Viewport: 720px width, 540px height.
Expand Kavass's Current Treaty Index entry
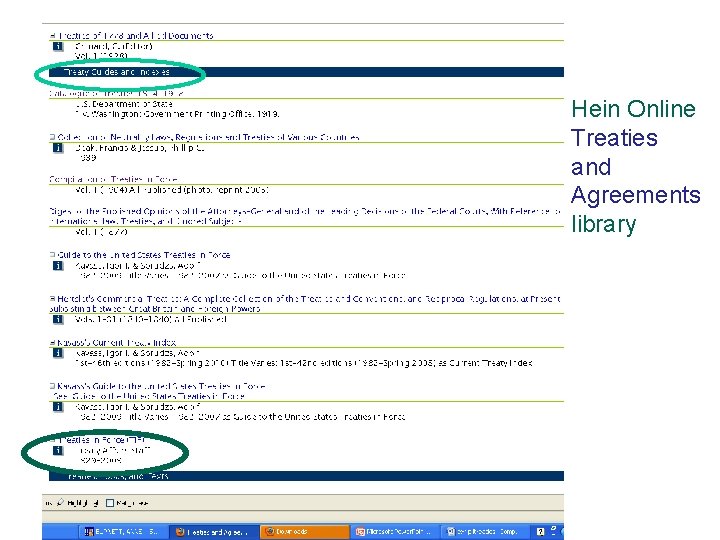click(53, 342)
